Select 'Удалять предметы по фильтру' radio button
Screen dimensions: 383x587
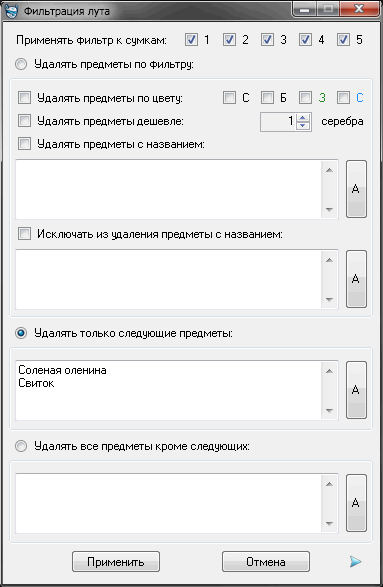pos(21,64)
